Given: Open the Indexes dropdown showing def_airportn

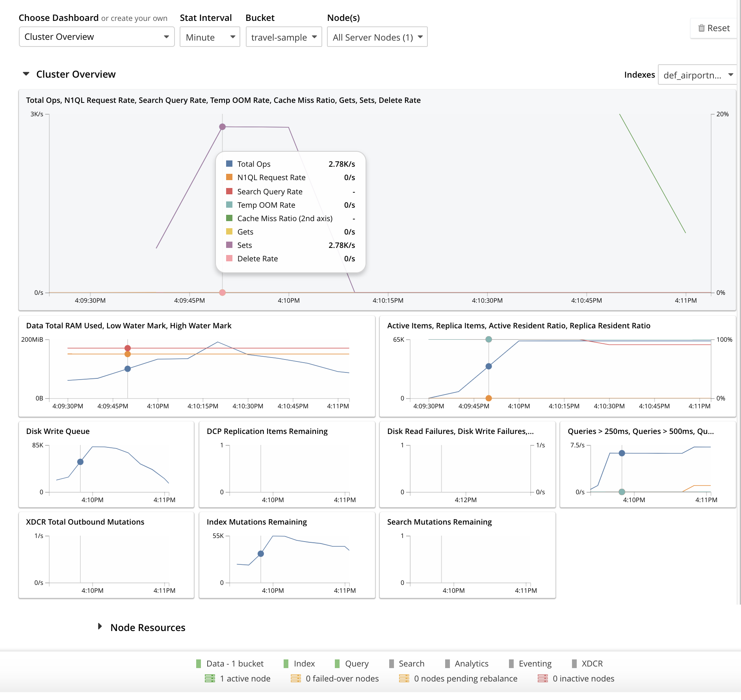Looking at the screenshot, I should click(696, 74).
